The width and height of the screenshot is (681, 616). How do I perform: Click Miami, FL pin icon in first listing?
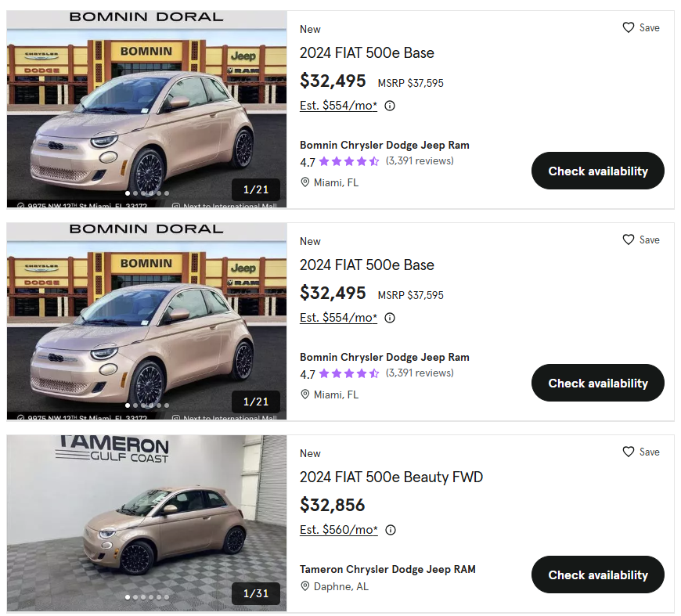(x=305, y=182)
